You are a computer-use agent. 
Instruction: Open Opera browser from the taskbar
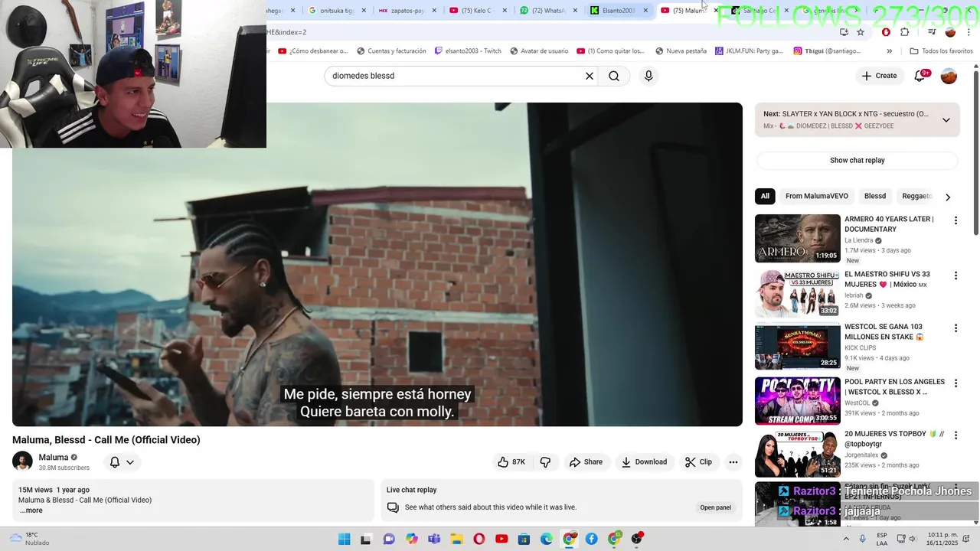tap(479, 539)
